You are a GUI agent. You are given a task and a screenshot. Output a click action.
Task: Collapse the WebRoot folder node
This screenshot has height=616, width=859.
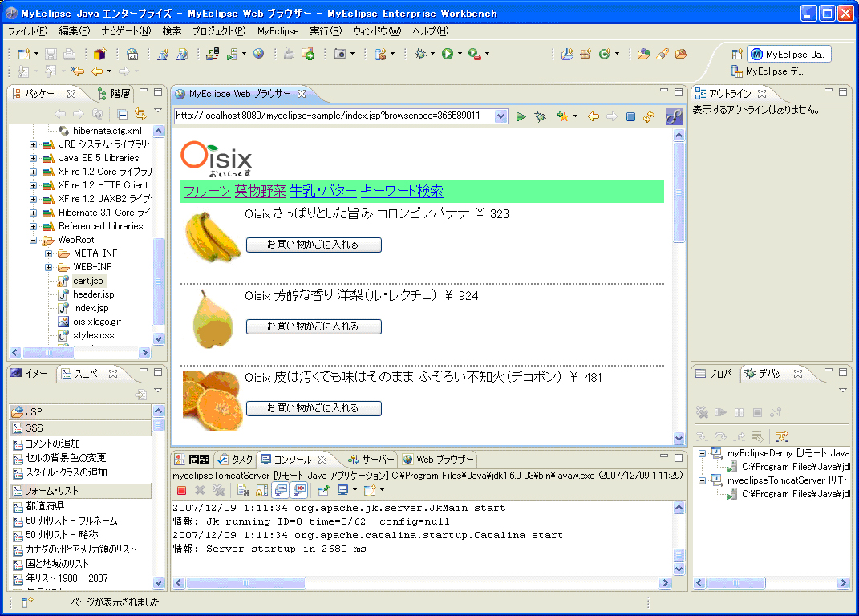tap(34, 240)
